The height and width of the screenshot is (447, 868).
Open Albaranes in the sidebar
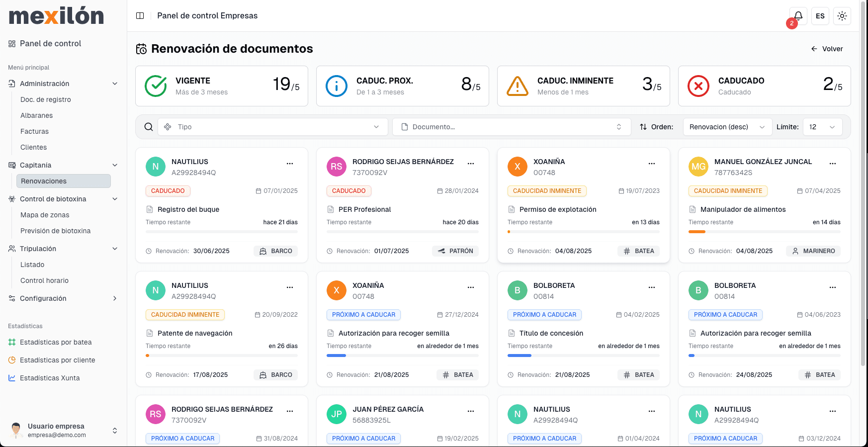[37, 115]
